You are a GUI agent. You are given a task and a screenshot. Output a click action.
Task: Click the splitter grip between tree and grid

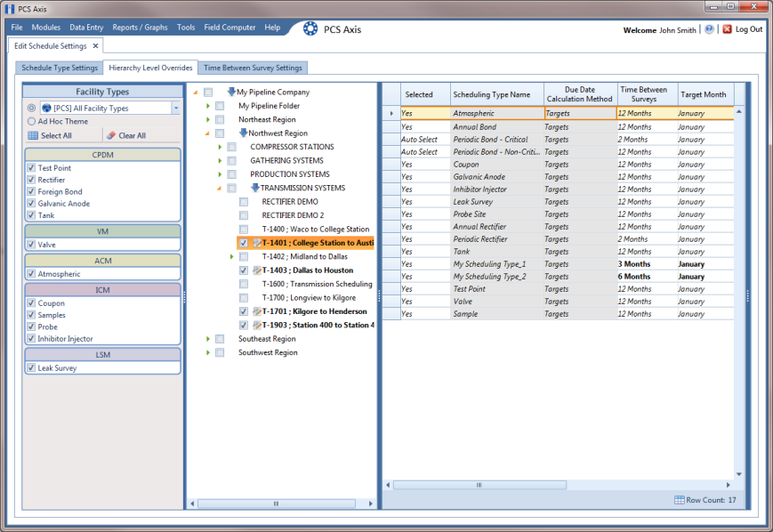point(379,296)
